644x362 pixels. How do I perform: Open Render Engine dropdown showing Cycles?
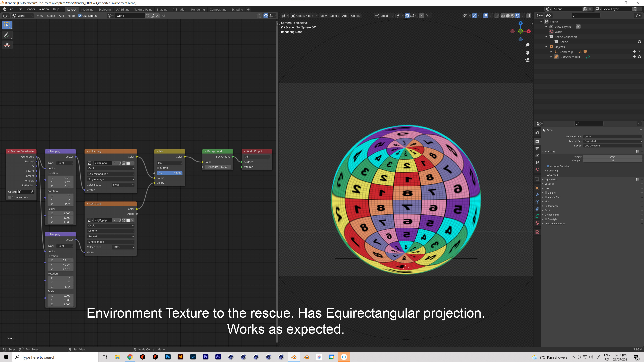tap(613, 137)
